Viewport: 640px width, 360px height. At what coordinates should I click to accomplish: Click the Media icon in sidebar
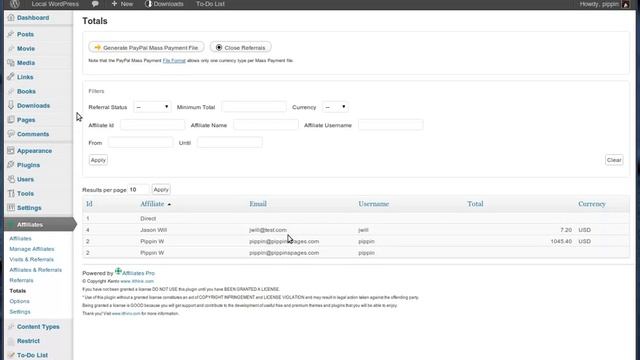(11, 62)
